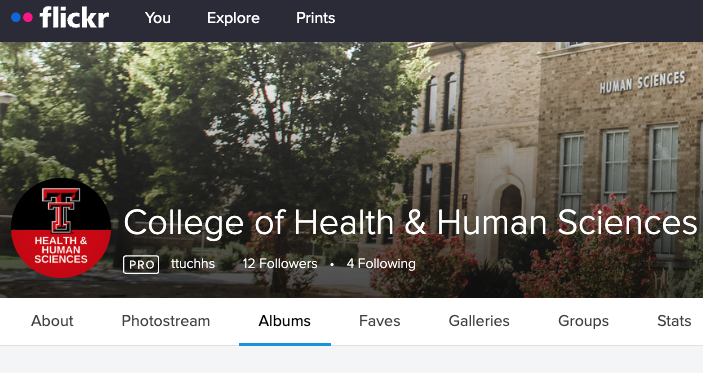Open the Groups tab
The height and width of the screenshot is (373, 703).
(x=583, y=321)
